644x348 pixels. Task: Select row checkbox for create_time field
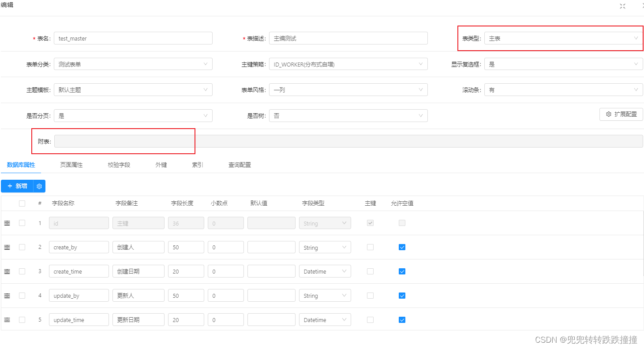click(x=22, y=271)
